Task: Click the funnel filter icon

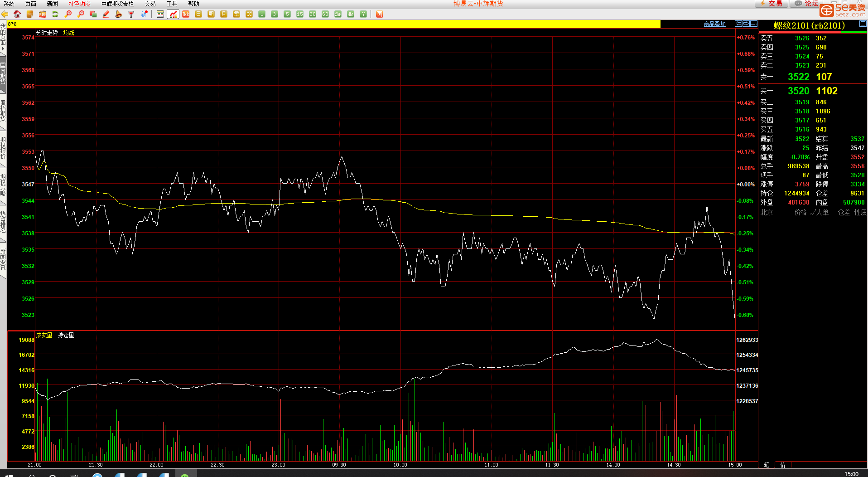Action: [131, 14]
